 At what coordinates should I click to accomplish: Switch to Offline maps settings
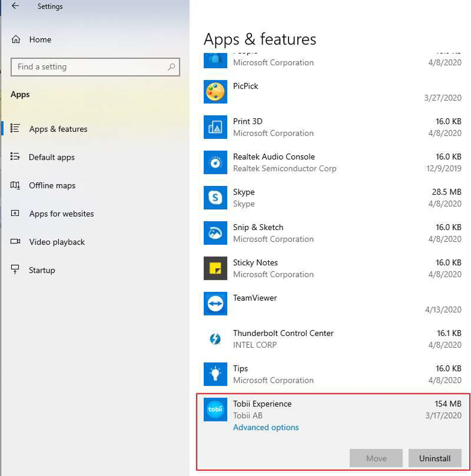click(52, 186)
